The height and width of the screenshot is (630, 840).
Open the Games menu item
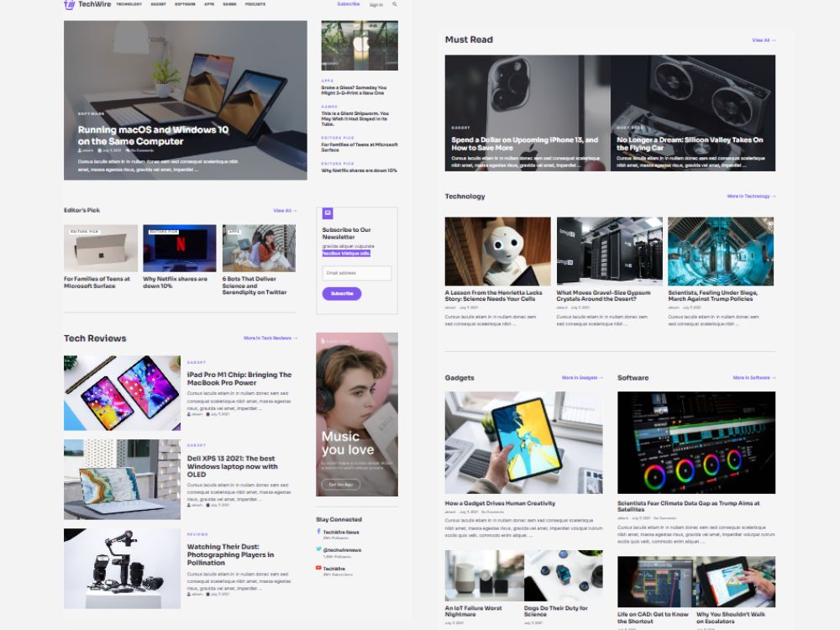click(x=230, y=4)
